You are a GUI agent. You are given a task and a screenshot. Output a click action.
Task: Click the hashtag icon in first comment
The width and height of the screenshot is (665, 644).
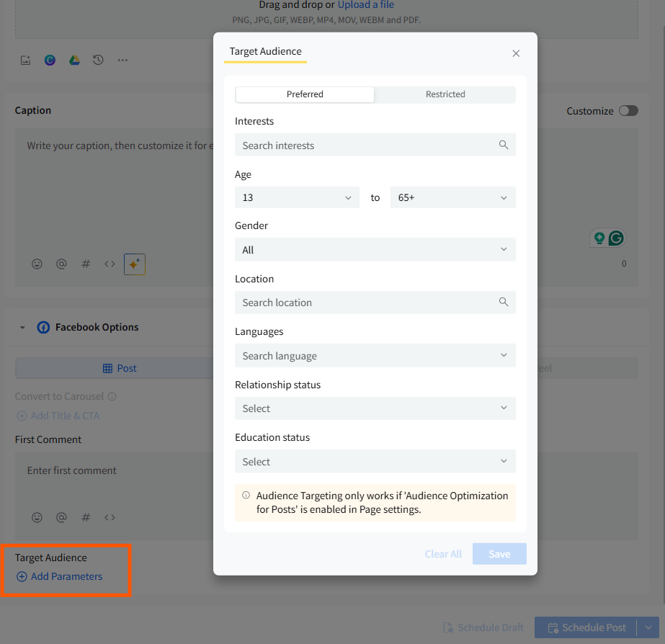pyautogui.click(x=86, y=517)
